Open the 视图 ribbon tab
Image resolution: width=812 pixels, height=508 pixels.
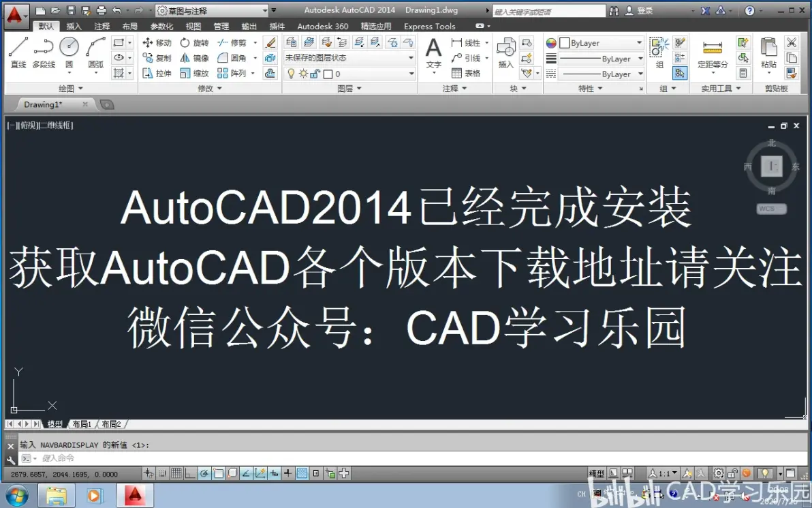point(193,27)
